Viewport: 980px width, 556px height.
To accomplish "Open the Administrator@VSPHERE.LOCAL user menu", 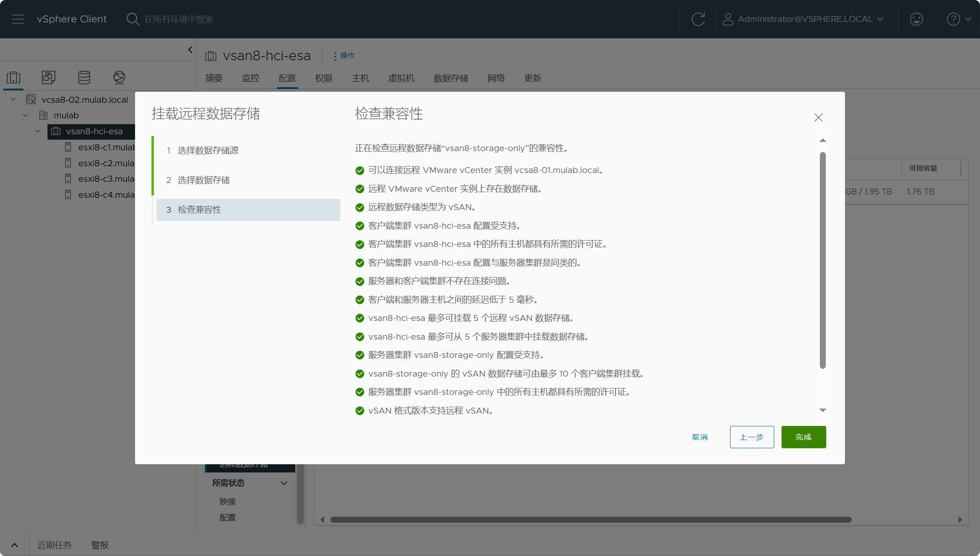I will tap(803, 19).
